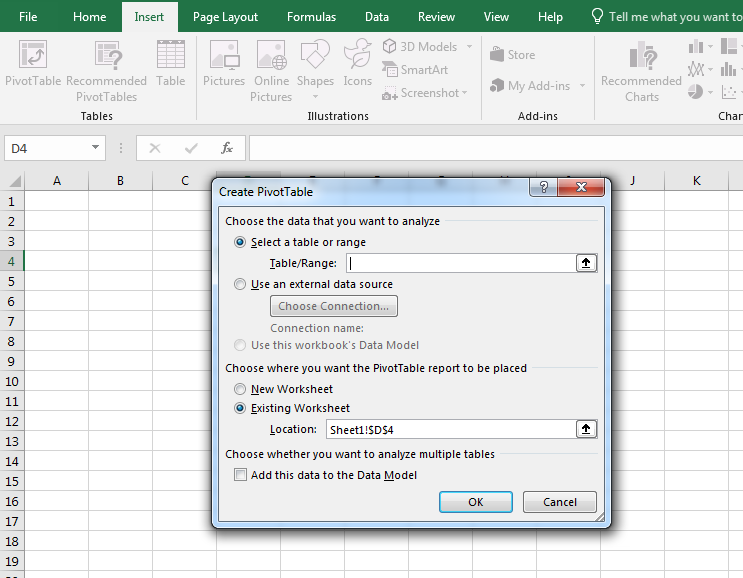Close the Create PivotTable dialog
The width and height of the screenshot is (743, 578).
pyautogui.click(x=581, y=187)
